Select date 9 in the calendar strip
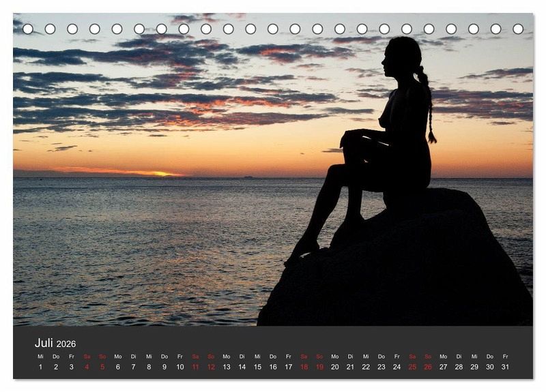 tap(164, 367)
